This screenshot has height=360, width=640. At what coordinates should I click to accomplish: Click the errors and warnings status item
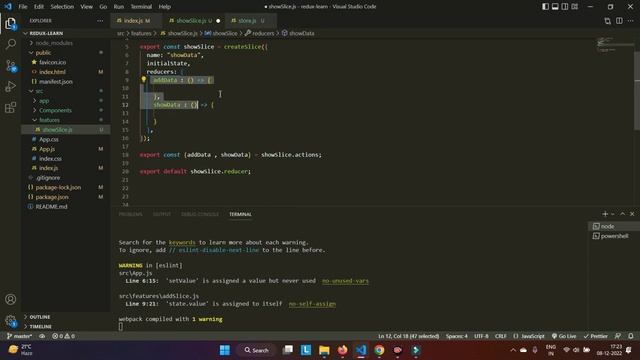63,336
